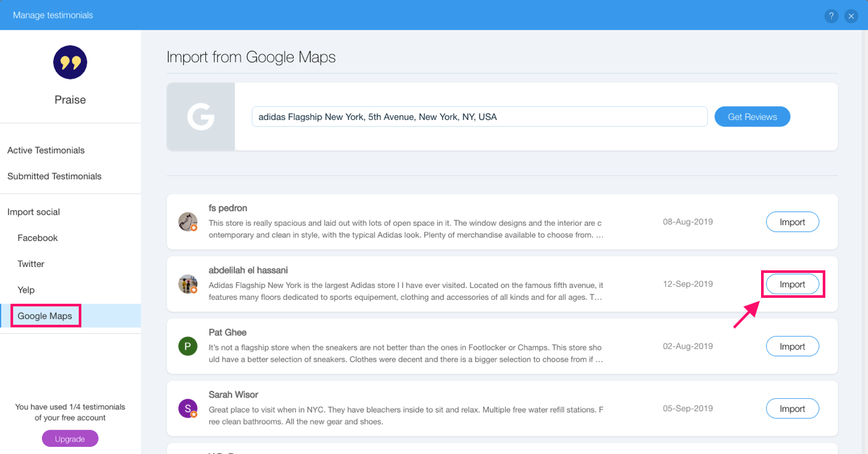Open the Twitter import section
The height and width of the screenshot is (454, 868).
pos(30,263)
